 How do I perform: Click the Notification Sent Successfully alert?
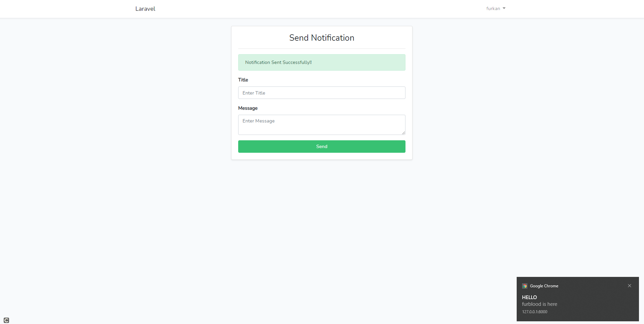click(321, 62)
